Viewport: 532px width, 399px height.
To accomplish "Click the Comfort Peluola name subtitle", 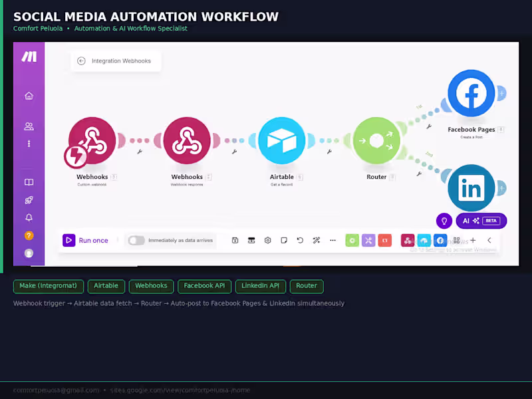I will coord(38,29).
